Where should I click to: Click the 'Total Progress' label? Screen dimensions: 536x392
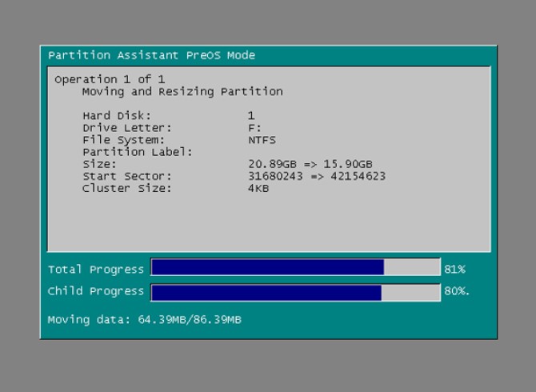[96, 270]
